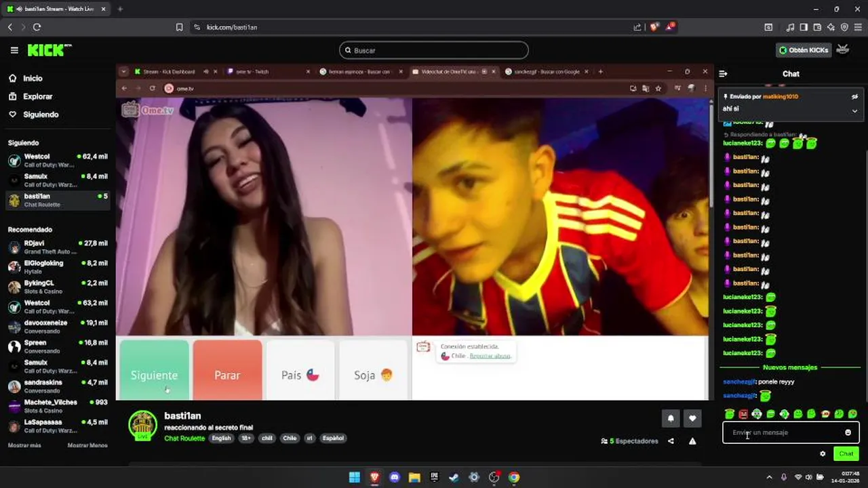Open the recommended LaSapaaaaa channel

[58, 426]
